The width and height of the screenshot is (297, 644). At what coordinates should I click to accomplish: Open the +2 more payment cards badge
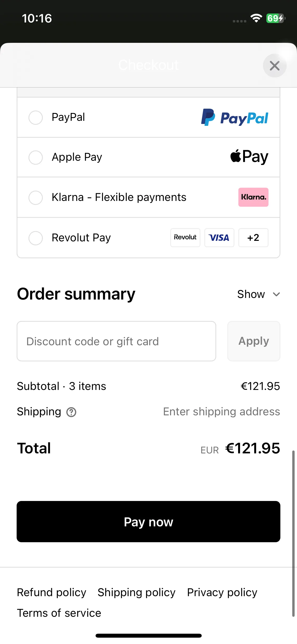coord(253,237)
